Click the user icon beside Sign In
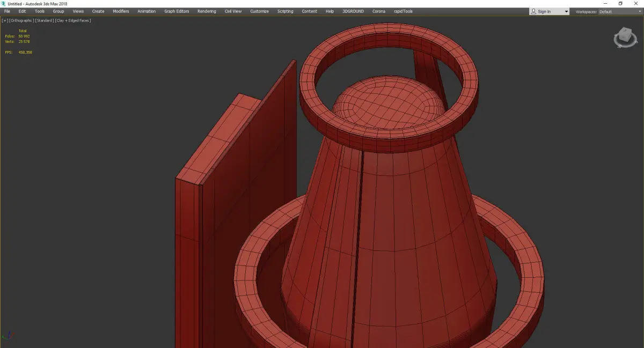Viewport: 644px width, 348px height. pos(533,11)
